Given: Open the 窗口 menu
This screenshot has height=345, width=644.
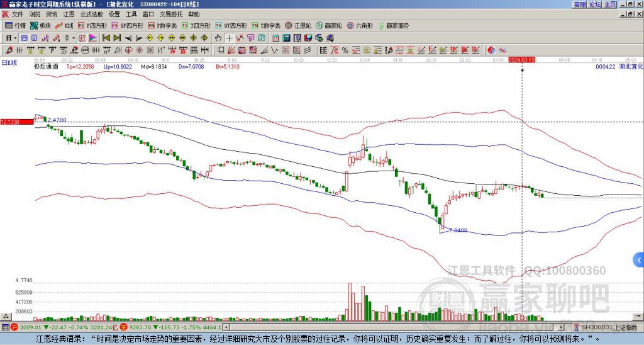Looking at the screenshot, I should coord(148,14).
